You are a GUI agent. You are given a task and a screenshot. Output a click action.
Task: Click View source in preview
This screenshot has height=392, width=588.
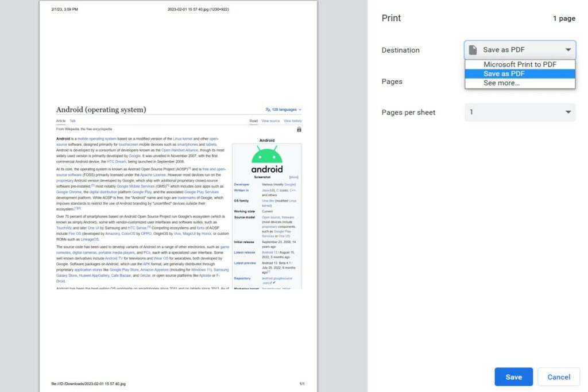coord(270,121)
